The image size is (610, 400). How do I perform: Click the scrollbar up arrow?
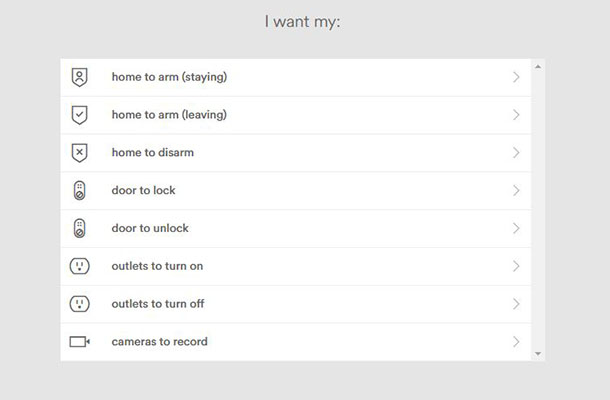(x=538, y=67)
